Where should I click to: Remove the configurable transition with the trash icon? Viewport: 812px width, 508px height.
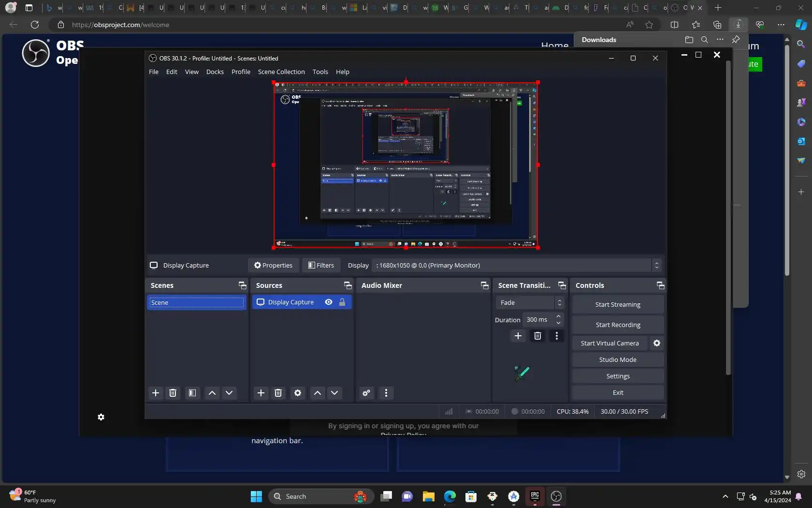[x=537, y=336]
